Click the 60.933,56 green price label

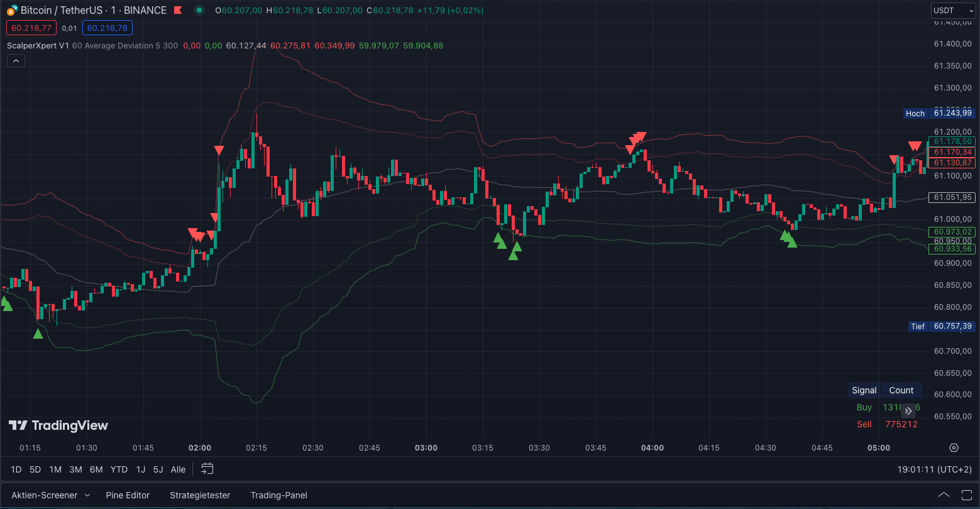click(x=953, y=249)
